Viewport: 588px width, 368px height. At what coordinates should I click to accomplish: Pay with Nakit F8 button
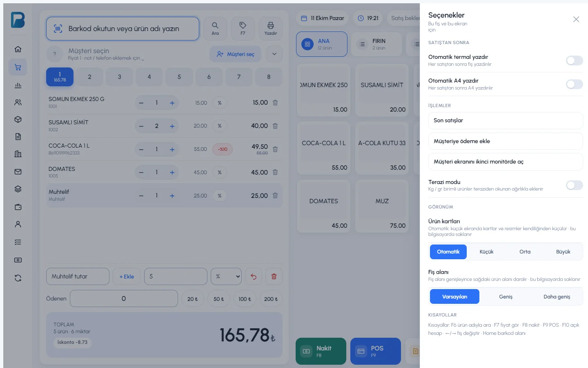(x=321, y=351)
